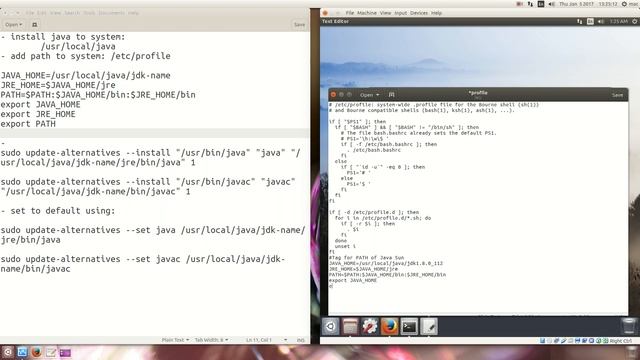Open the Open dropdown in profile editor
This screenshot has width=640, height=360.
369,95
